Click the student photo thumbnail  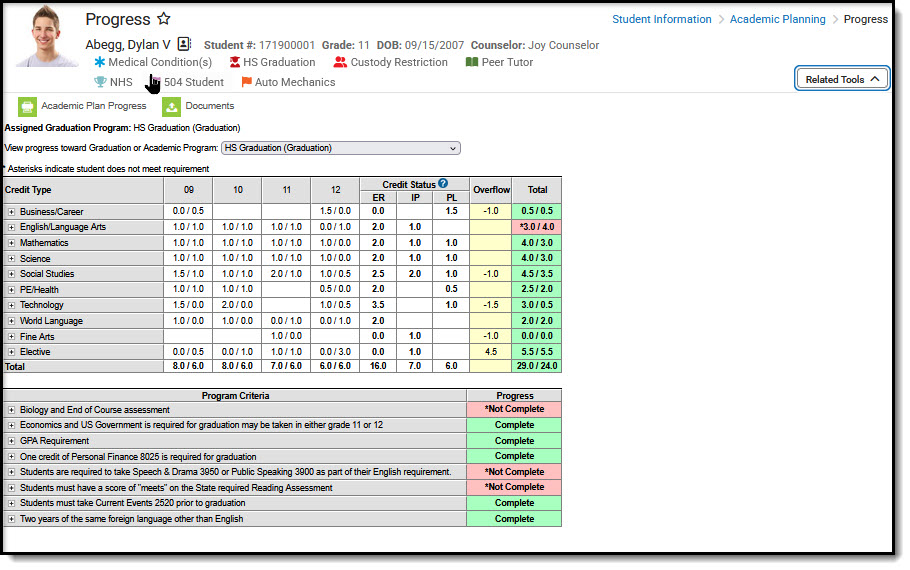[46, 36]
